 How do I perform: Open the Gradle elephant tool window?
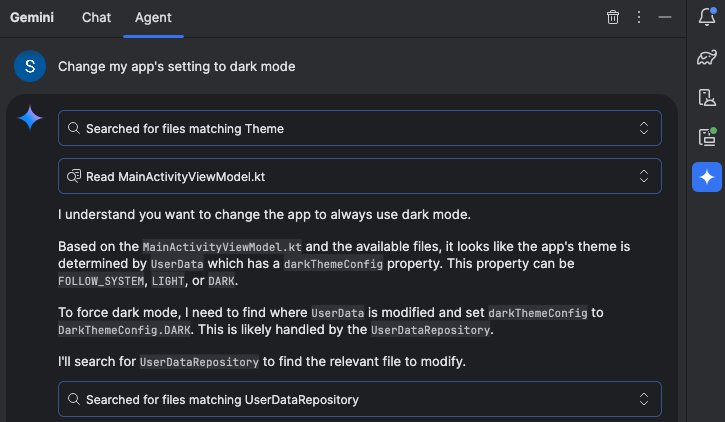tap(707, 57)
